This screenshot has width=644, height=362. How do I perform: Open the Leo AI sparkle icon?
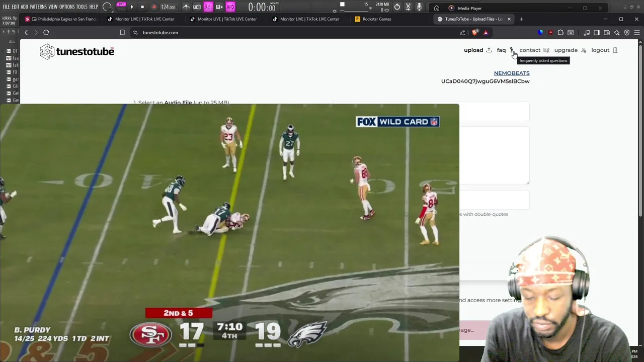pos(617,33)
